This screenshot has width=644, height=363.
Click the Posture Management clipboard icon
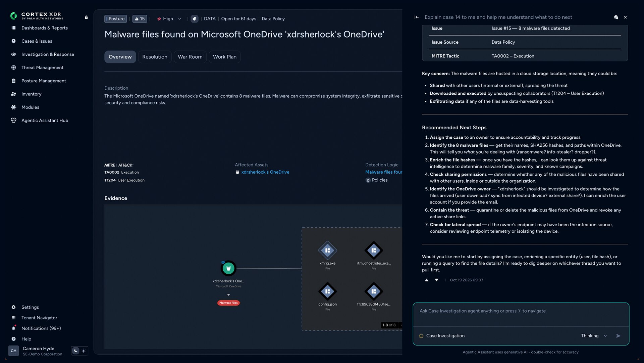click(13, 81)
